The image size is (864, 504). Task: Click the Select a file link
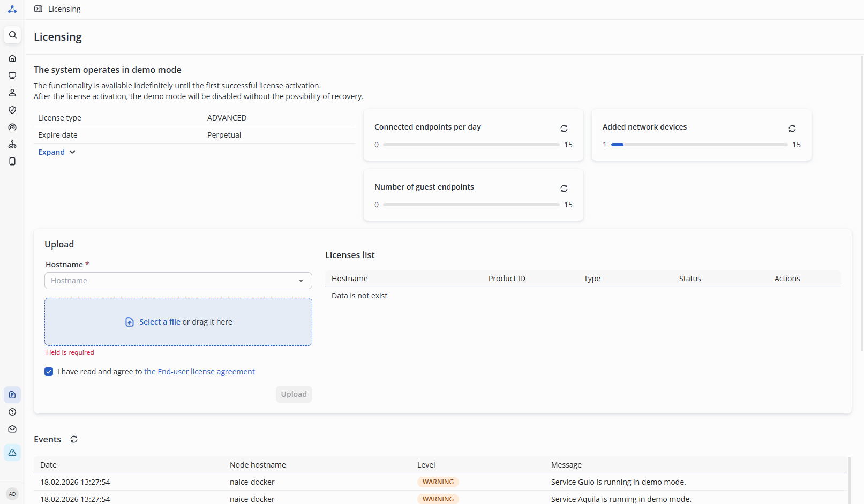tap(160, 322)
